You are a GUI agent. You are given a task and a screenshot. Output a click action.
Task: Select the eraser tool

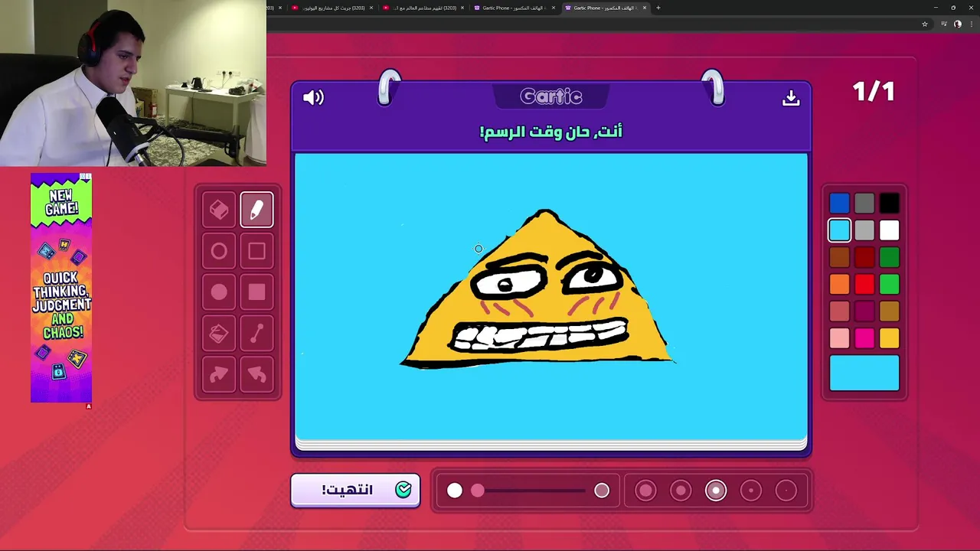[219, 210]
